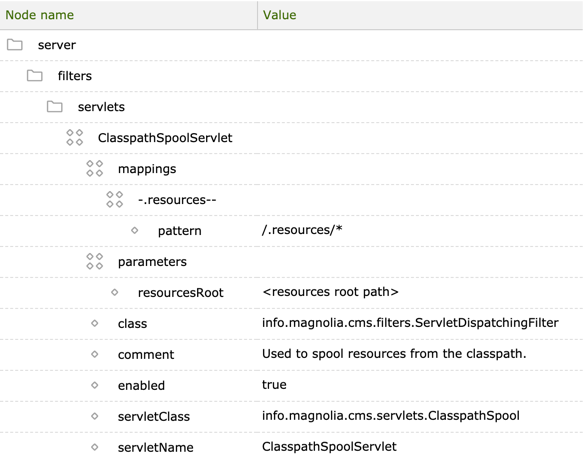The image size is (586, 464).
Task: Select the mappings node
Action: pyautogui.click(x=147, y=169)
